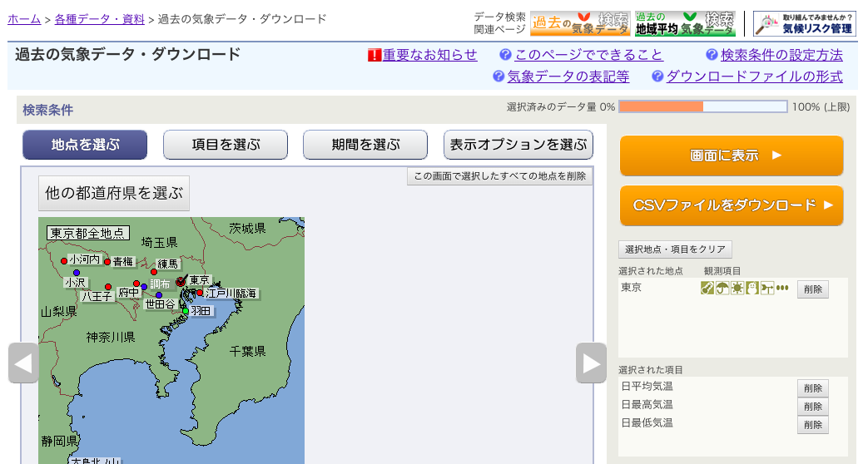Click the thermometer icon for 東京
868x464 pixels.
tap(707, 289)
